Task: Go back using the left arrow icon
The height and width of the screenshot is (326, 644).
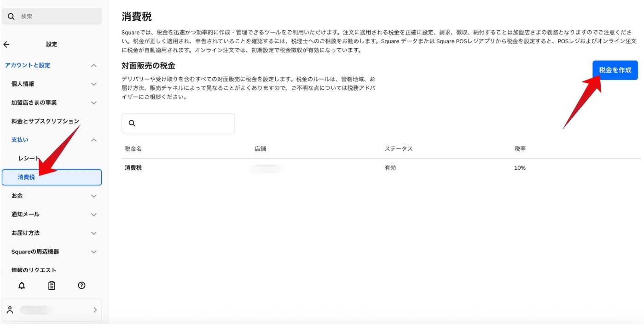Action: click(6, 45)
